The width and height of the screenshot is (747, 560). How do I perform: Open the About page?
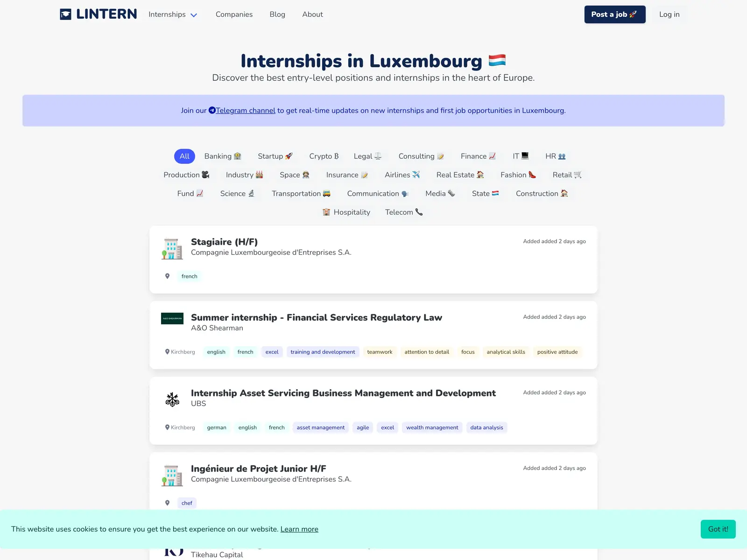(312, 14)
